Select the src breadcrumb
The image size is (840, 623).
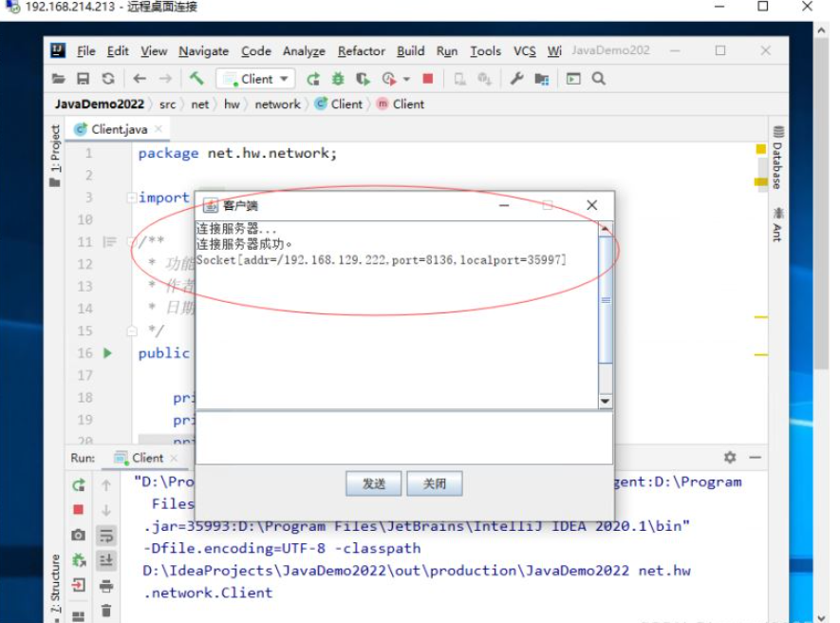pyautogui.click(x=168, y=104)
